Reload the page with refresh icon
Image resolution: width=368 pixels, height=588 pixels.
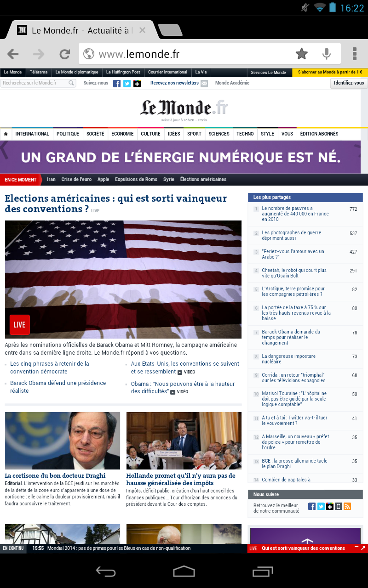coord(65,54)
